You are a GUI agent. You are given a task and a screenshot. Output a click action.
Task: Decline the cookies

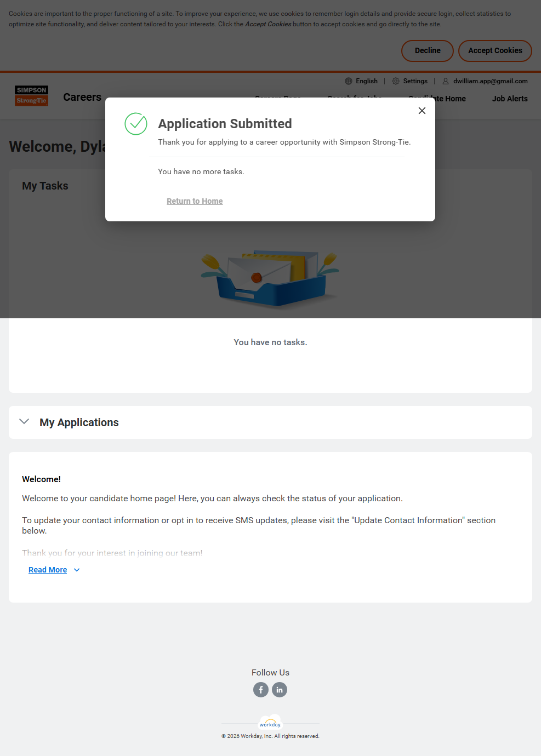coord(427,51)
